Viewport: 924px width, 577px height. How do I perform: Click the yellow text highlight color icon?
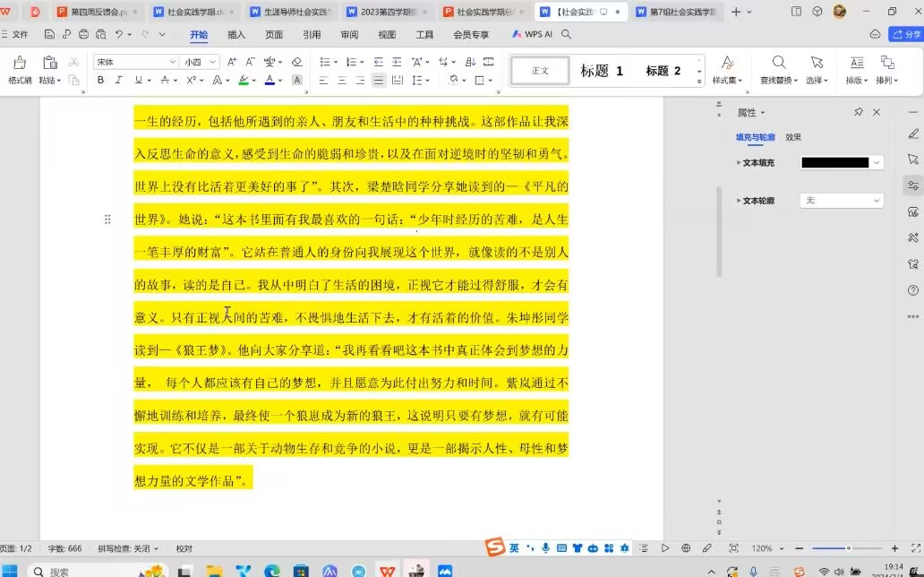[243, 80]
